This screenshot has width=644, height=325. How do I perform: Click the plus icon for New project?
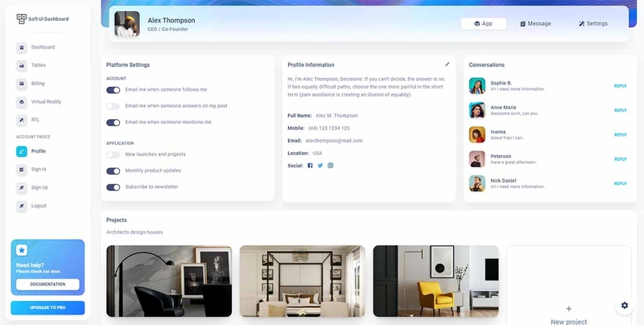coord(569,309)
